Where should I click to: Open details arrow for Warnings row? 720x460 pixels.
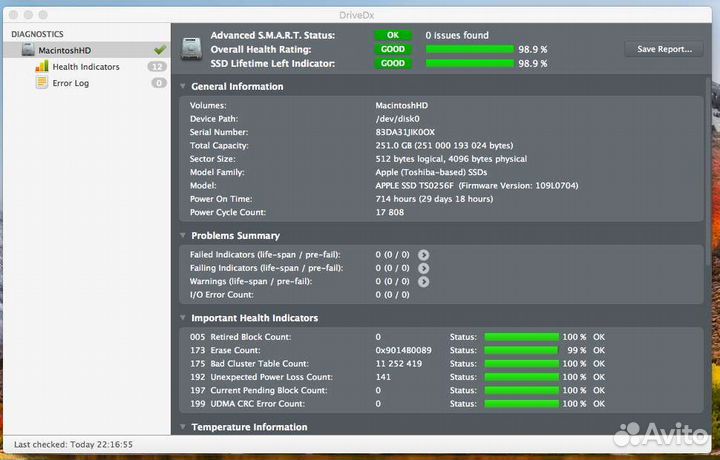pyautogui.click(x=423, y=281)
